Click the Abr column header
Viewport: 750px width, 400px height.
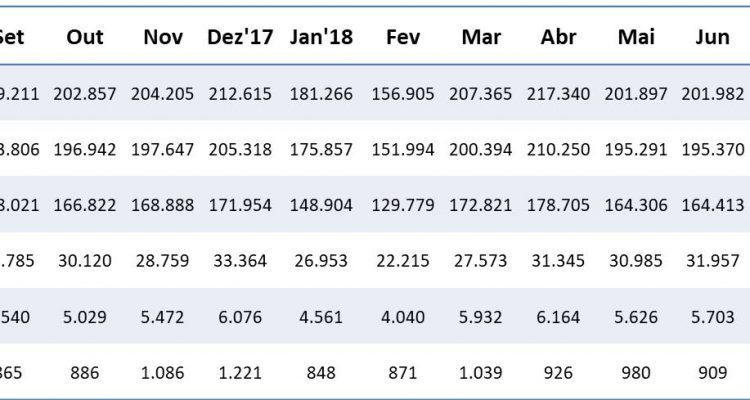558,37
